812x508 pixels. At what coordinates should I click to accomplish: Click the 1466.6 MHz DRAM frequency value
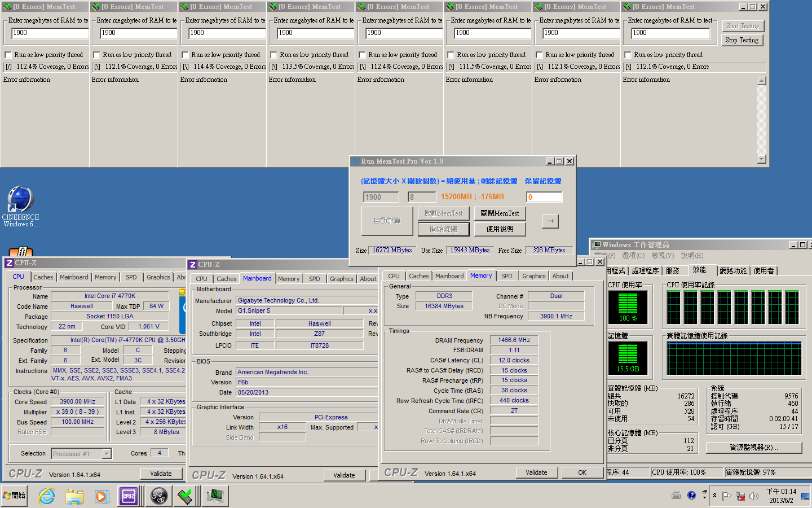514,340
